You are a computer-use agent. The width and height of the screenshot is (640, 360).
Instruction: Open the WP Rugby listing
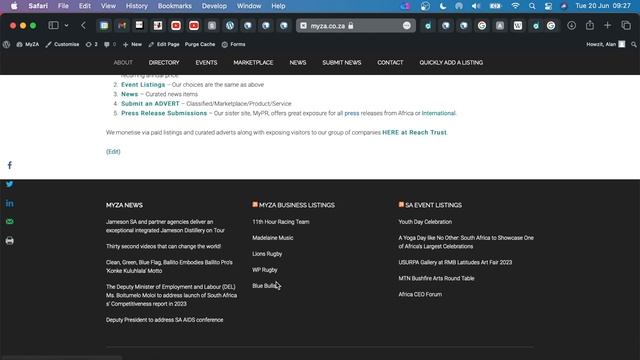[264, 270]
